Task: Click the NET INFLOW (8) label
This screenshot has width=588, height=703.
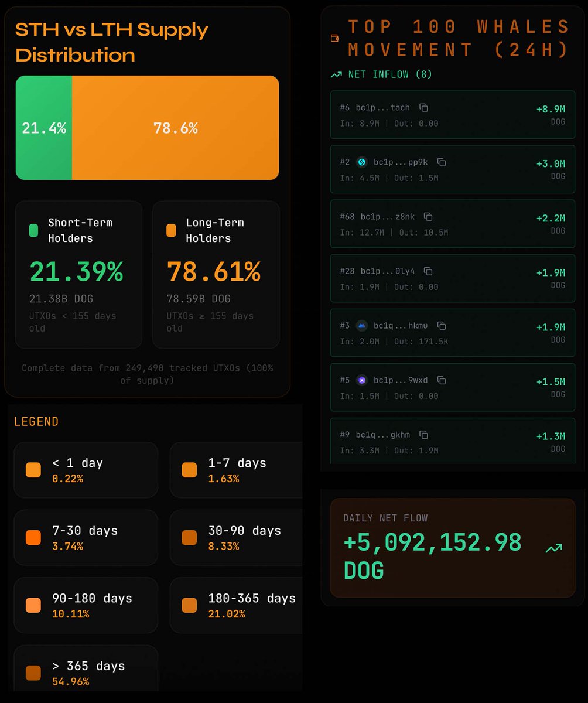Action: (390, 74)
